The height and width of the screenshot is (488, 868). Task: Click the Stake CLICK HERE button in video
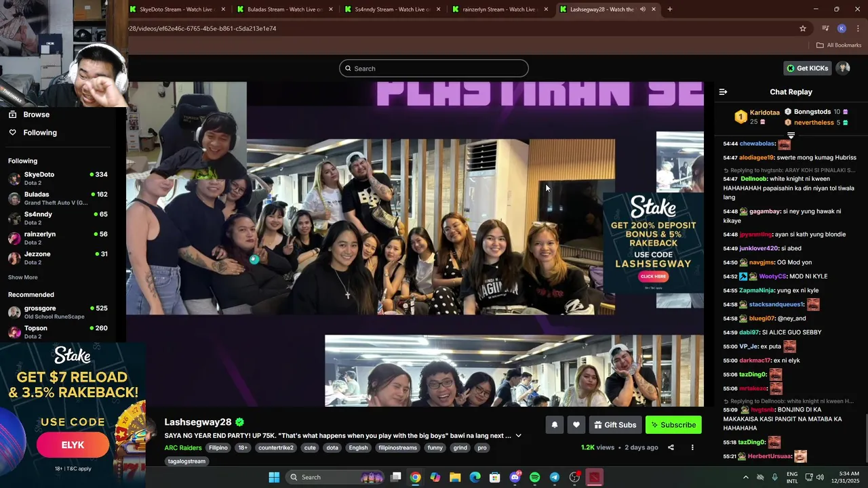click(653, 277)
